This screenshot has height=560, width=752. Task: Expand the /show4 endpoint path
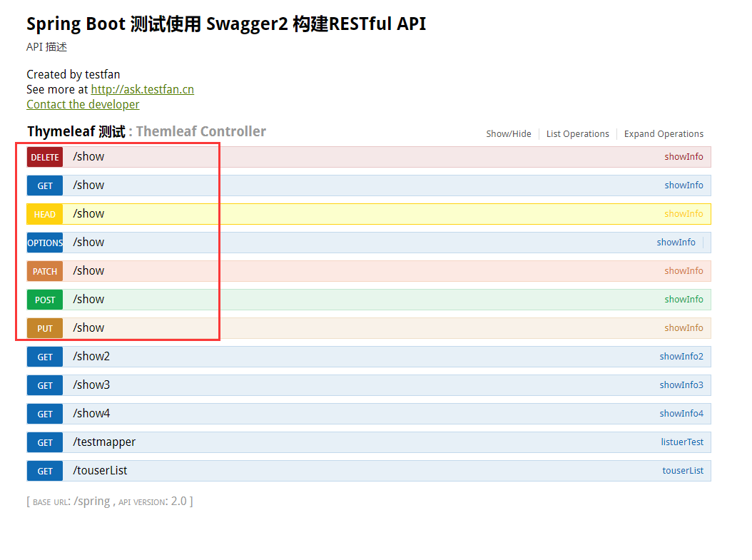pos(91,413)
